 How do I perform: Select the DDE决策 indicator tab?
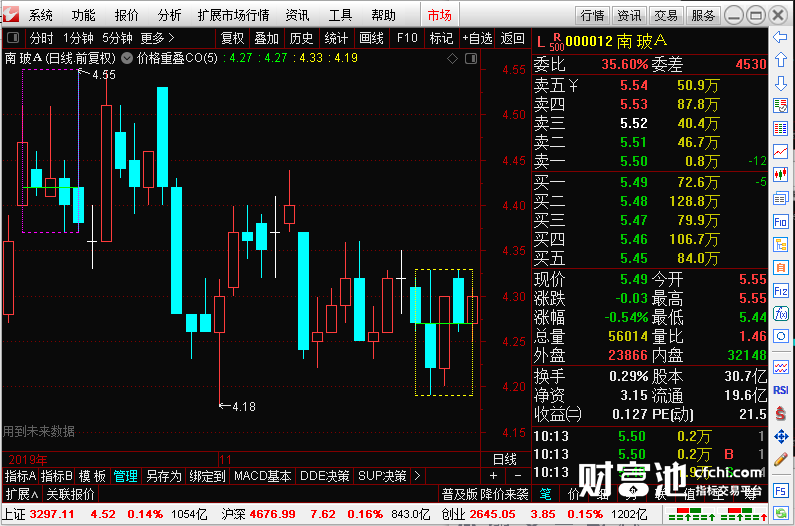tap(324, 476)
